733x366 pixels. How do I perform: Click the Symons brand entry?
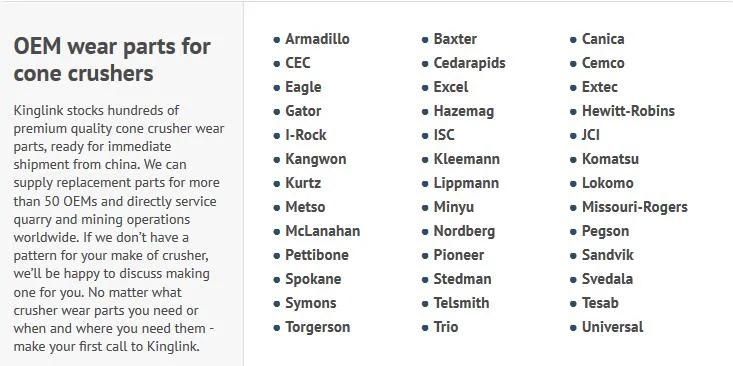(x=311, y=303)
